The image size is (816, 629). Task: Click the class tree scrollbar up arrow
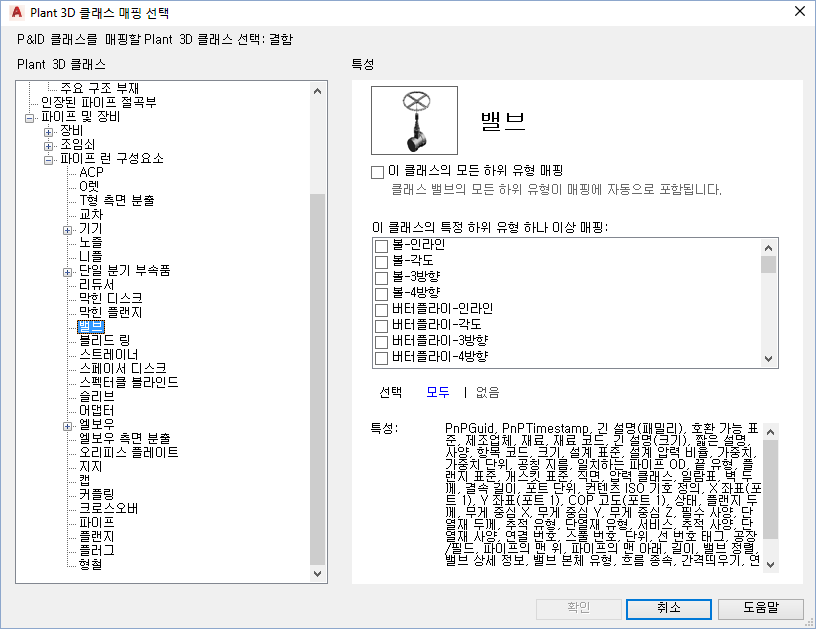pos(317,91)
